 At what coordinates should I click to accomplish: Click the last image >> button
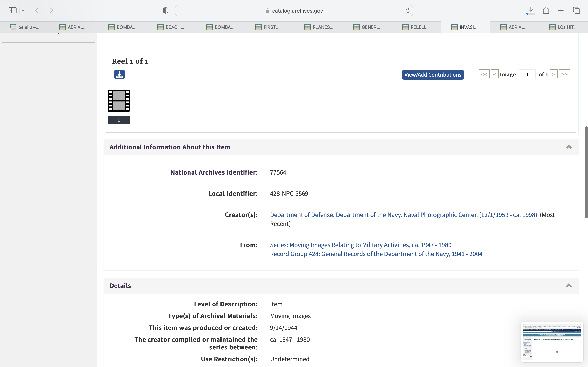(x=564, y=74)
